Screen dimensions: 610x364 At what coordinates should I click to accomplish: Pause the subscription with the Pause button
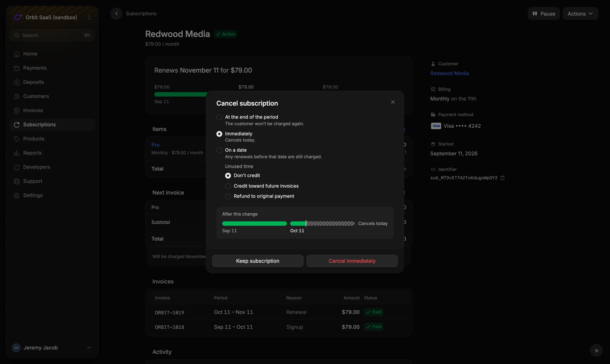pos(544,13)
